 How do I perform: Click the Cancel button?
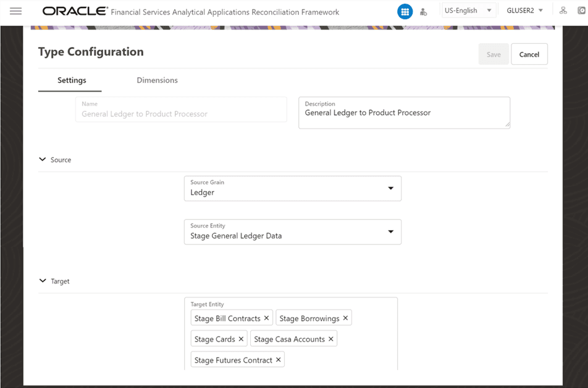529,54
